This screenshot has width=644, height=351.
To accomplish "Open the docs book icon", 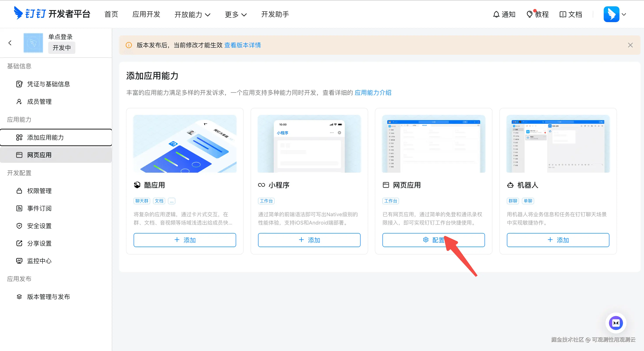I will tap(563, 14).
